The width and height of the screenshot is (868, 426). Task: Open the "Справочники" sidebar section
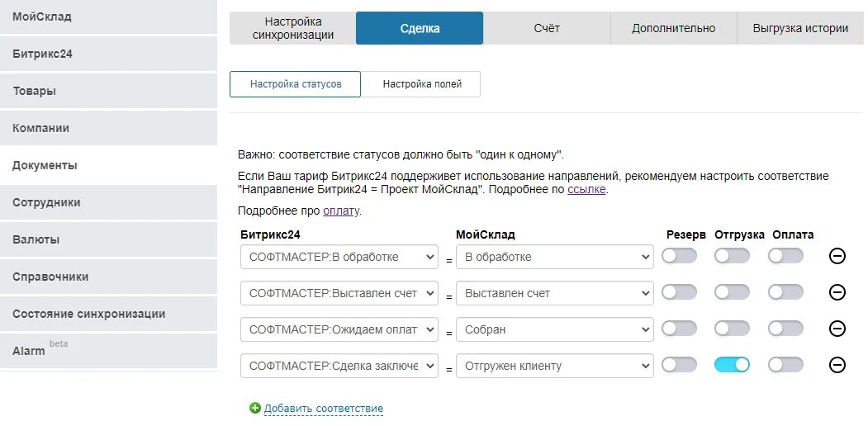point(108,276)
